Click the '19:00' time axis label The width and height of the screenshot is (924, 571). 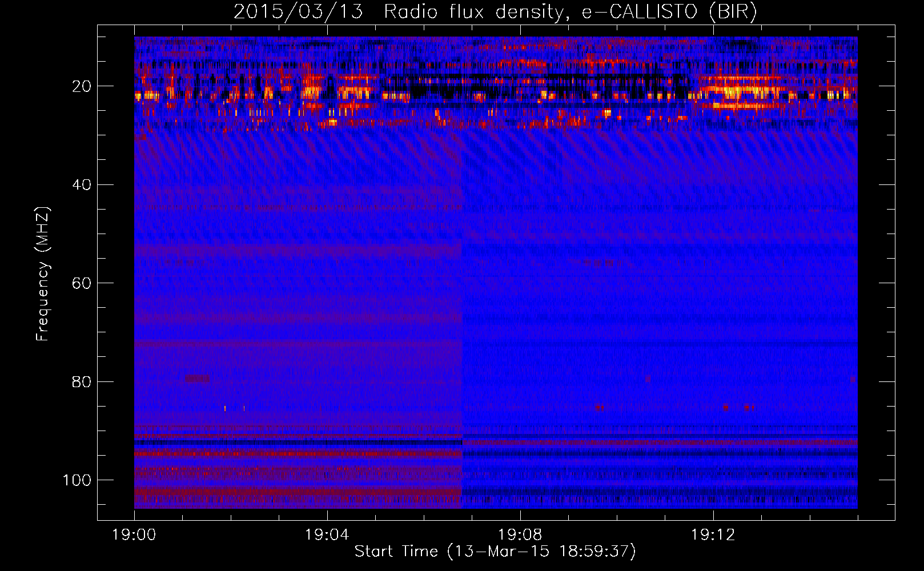point(134,535)
